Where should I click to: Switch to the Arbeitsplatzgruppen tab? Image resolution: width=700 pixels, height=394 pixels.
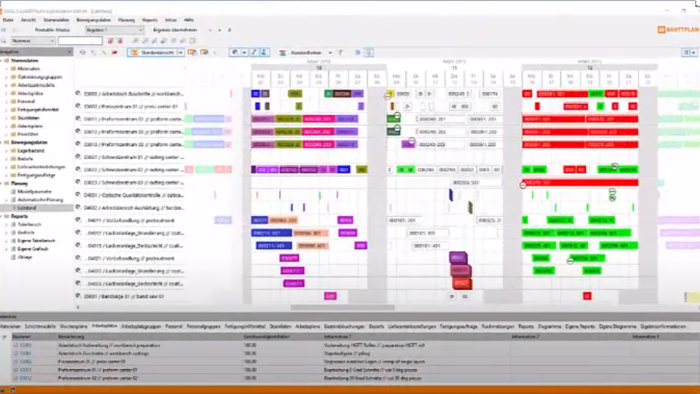point(141,327)
